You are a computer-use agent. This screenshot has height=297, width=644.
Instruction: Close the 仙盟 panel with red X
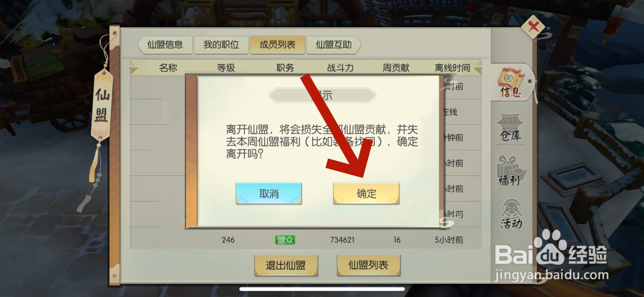click(x=533, y=27)
